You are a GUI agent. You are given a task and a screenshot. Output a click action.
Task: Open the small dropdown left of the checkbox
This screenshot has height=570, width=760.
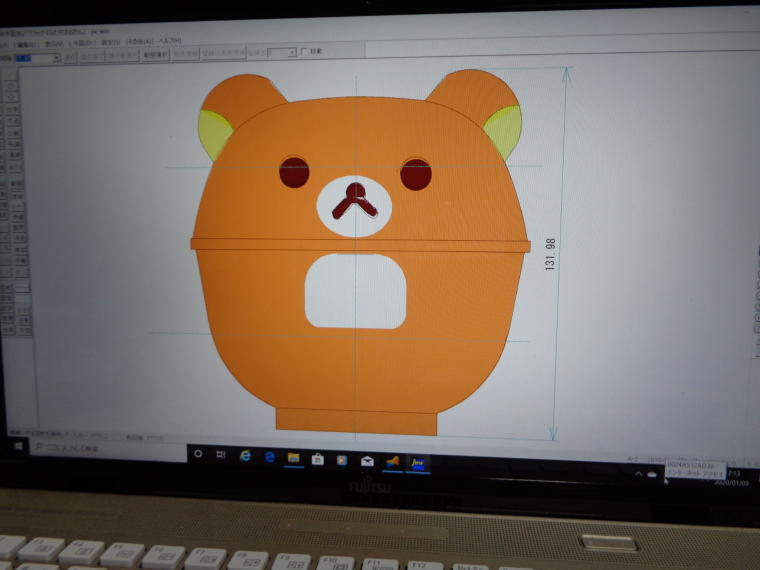292,52
